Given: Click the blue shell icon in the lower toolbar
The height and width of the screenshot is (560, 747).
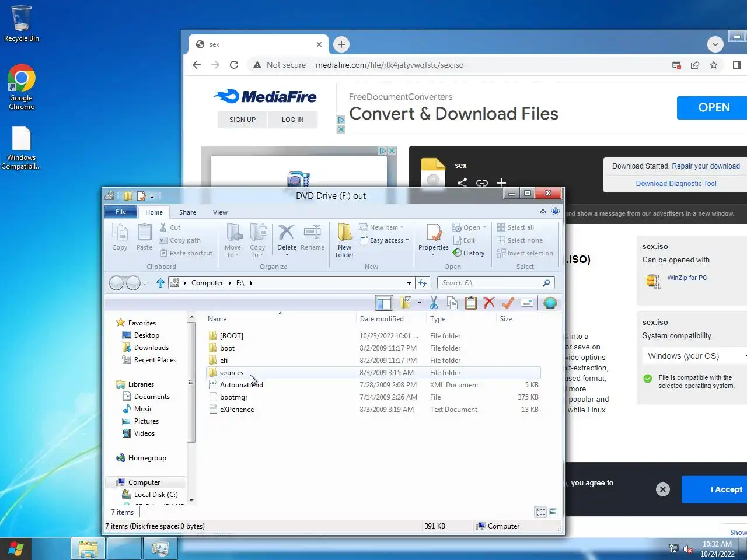Looking at the screenshot, I should 550,303.
